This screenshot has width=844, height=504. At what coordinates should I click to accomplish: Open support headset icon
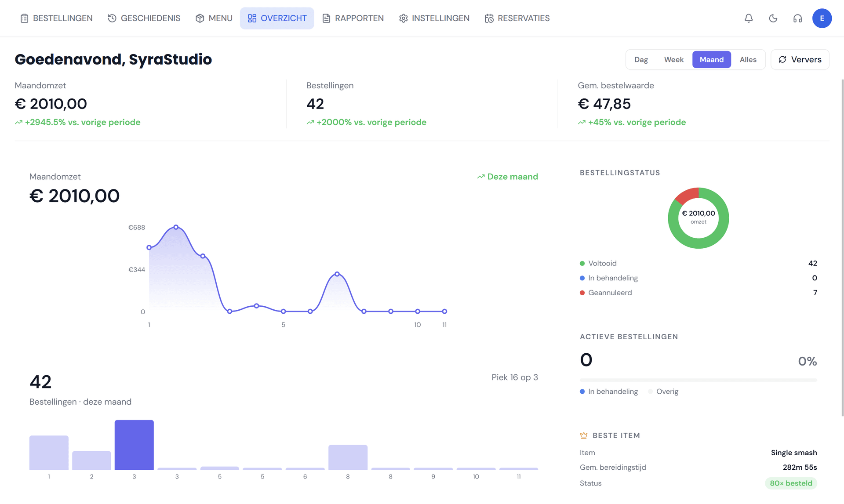[797, 18]
